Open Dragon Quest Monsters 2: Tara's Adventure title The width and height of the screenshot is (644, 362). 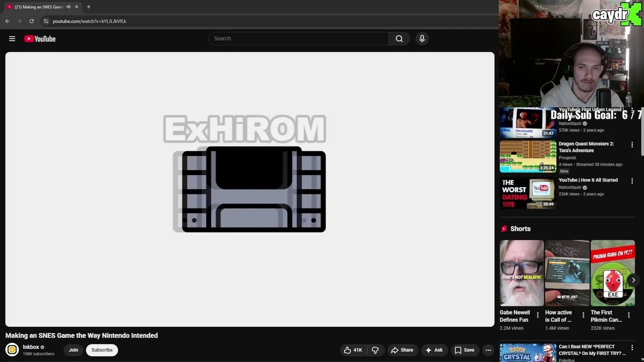586,147
